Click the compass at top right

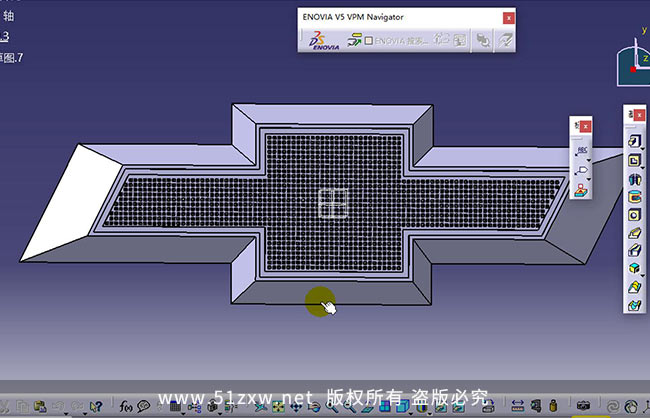coord(634,61)
